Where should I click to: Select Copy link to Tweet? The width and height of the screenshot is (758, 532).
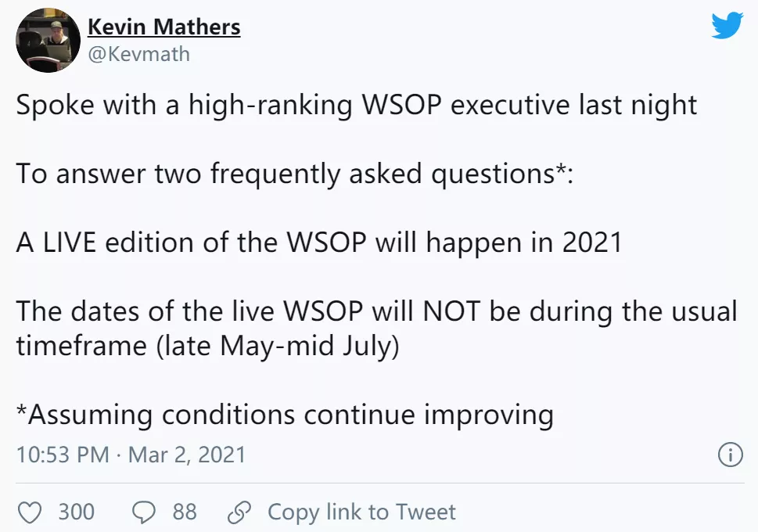(361, 512)
